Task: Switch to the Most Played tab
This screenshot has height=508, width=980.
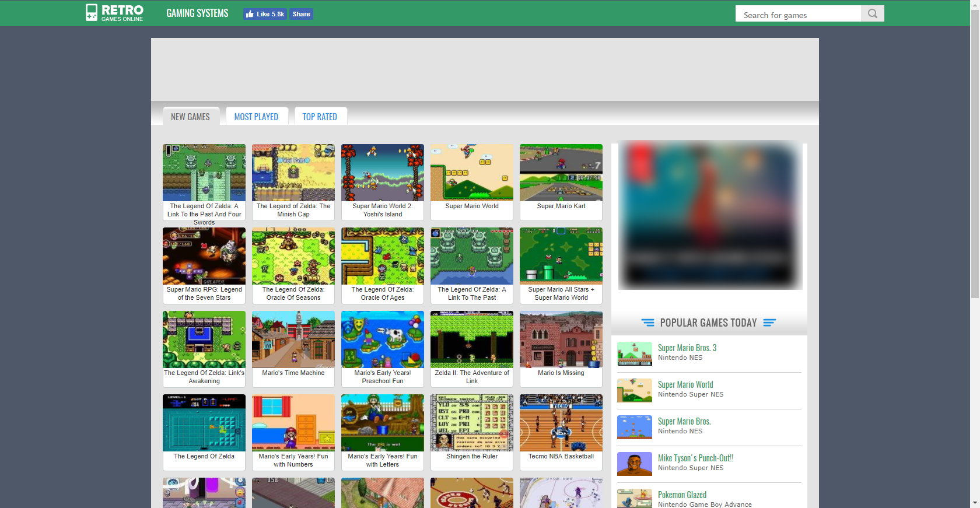Action: 257,116
